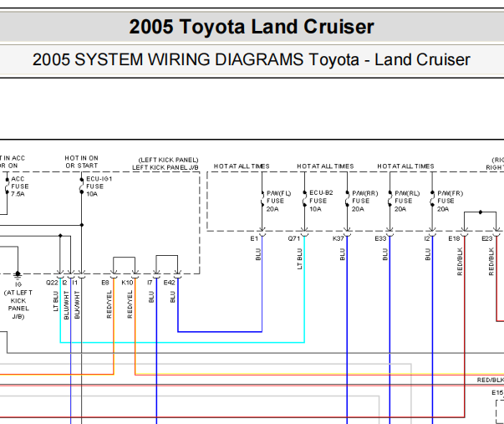Select the ECU-IG1 FUSE 10A label
Screen dimensions: 504x424
pyautogui.click(x=99, y=186)
